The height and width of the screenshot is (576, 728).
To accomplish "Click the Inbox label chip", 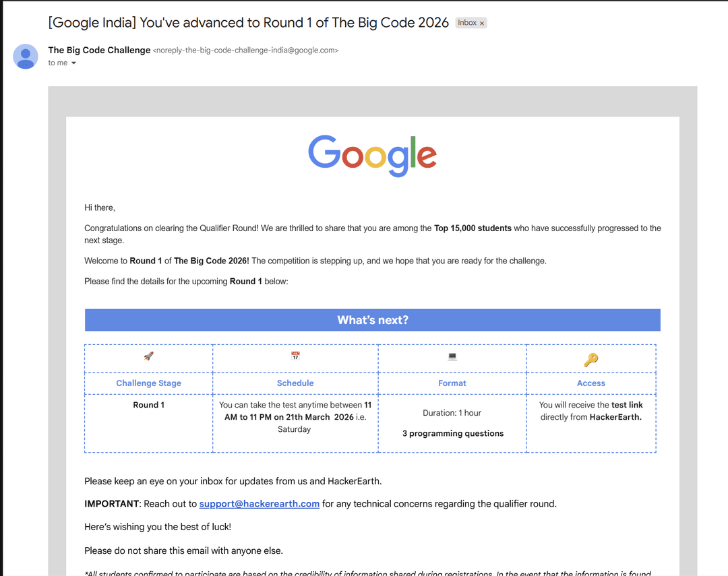I will 466,23.
